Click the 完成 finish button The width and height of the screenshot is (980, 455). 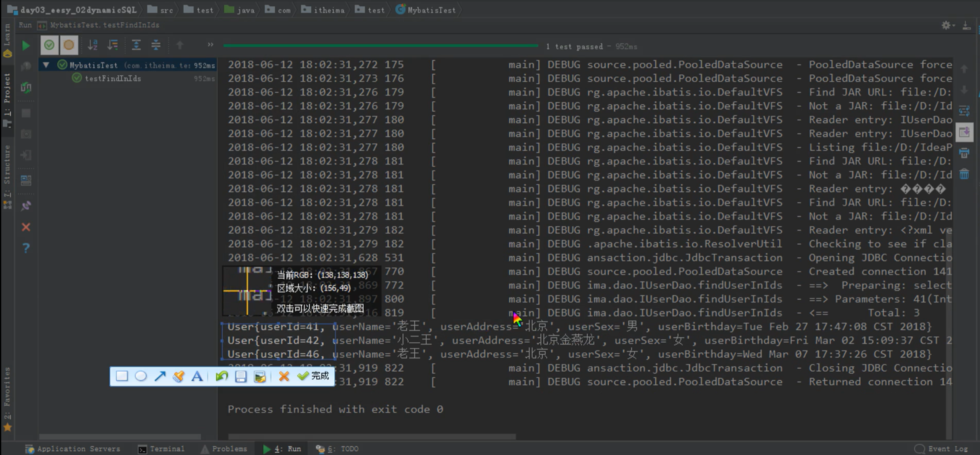click(x=314, y=376)
